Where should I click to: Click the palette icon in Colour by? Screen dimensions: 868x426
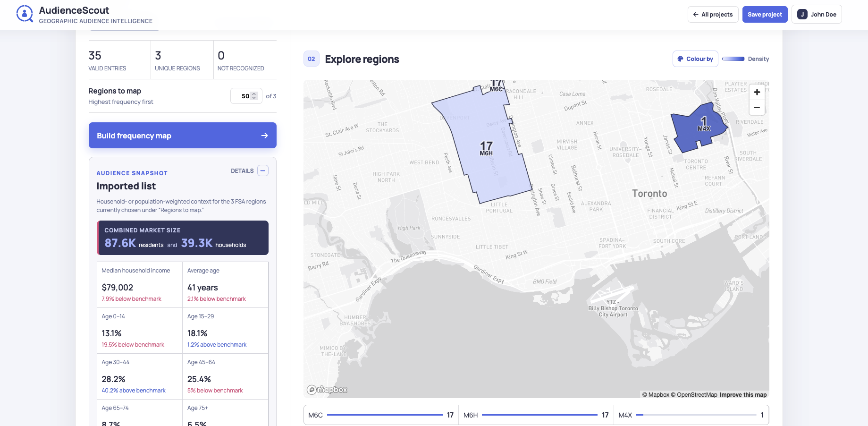[x=680, y=59]
